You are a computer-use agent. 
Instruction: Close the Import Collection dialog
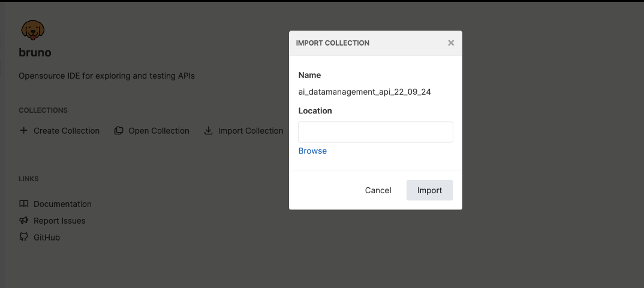coord(450,43)
